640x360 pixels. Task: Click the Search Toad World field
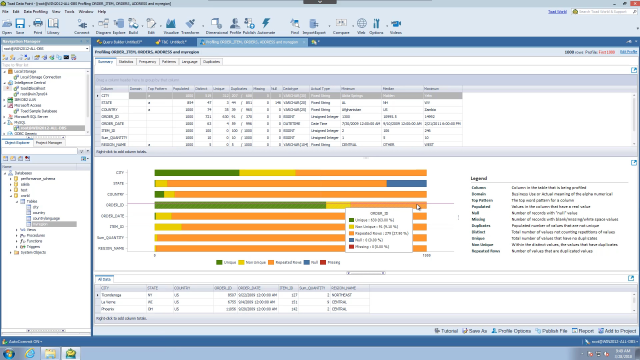(x=604, y=11)
